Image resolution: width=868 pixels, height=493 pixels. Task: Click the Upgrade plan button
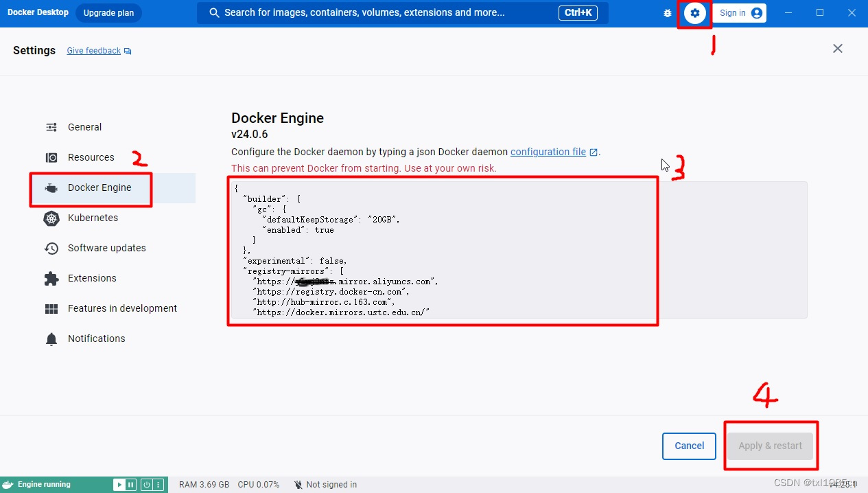[x=108, y=12]
